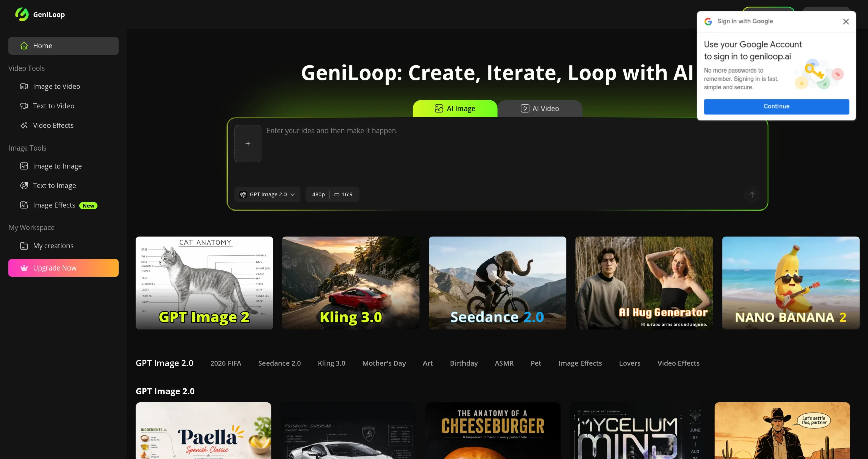Select the 2026 FIFA category tab
The width and height of the screenshot is (868, 459).
[226, 363]
